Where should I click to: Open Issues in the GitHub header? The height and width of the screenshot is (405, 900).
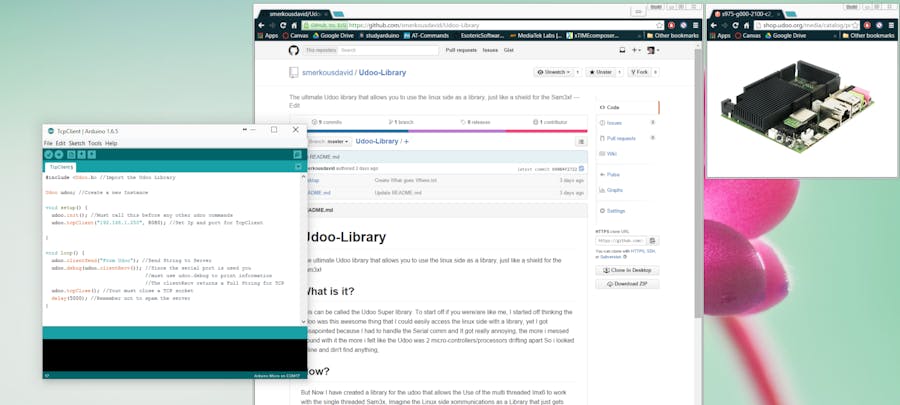(490, 50)
